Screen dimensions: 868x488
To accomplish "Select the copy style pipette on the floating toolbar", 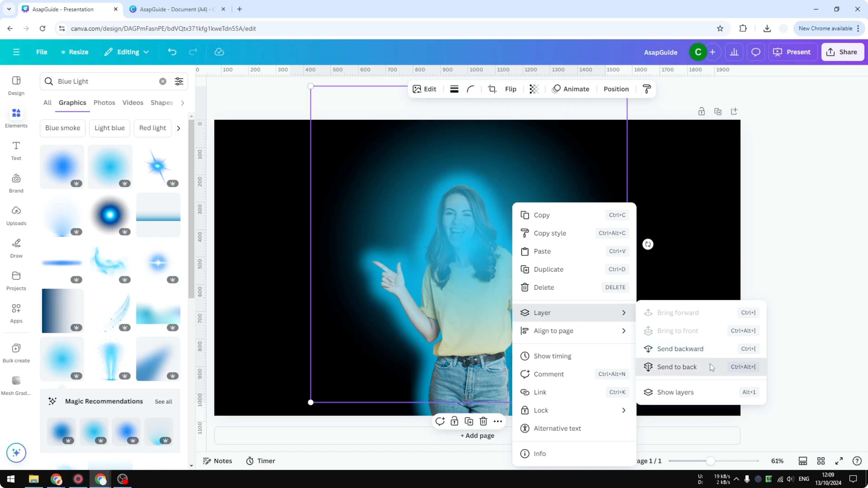I will (647, 89).
